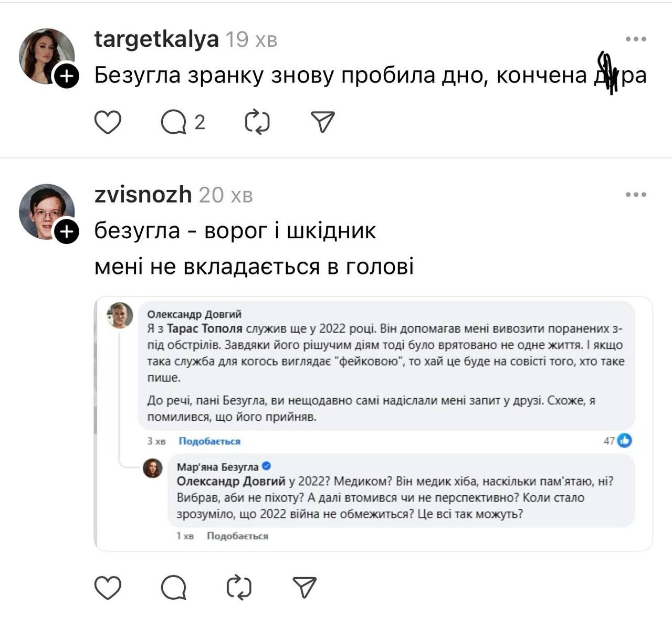Screen dimensions: 672x617
Task: Open more options for targetkalya's post
Action: pyautogui.click(x=636, y=39)
